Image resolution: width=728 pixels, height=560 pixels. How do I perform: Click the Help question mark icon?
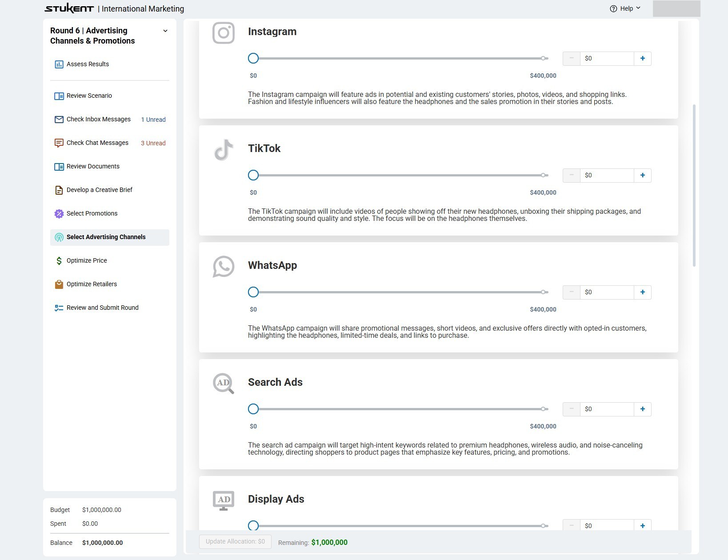(613, 9)
